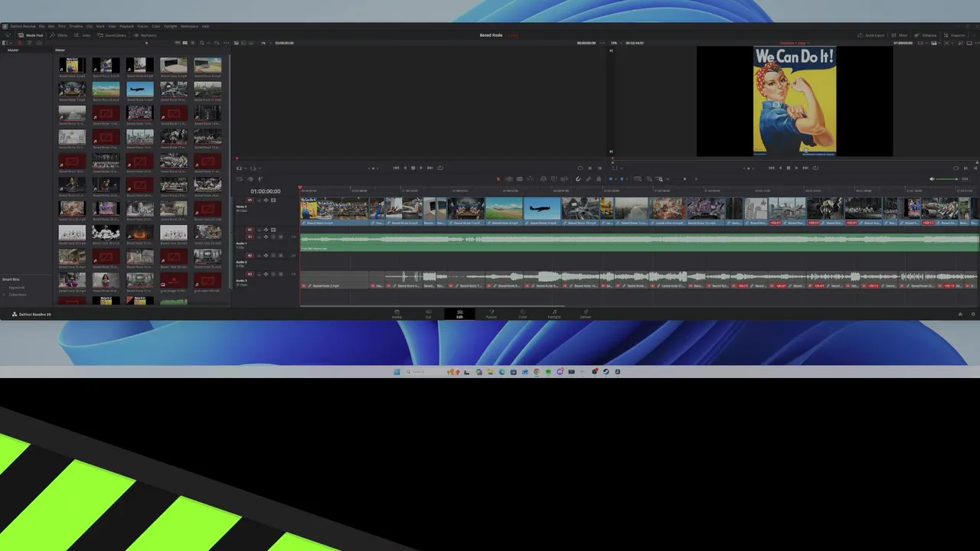This screenshot has height=551, width=980.
Task: Open the File menu
Action: [41, 26]
